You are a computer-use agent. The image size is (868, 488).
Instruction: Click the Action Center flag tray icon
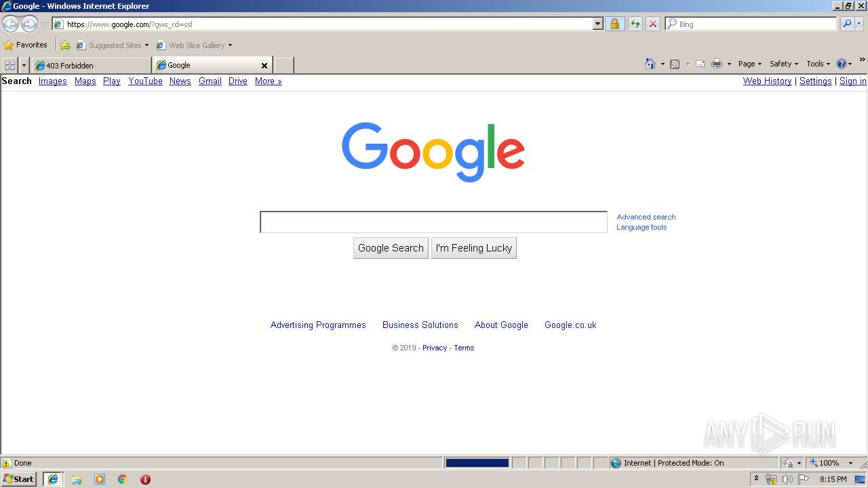(804, 479)
